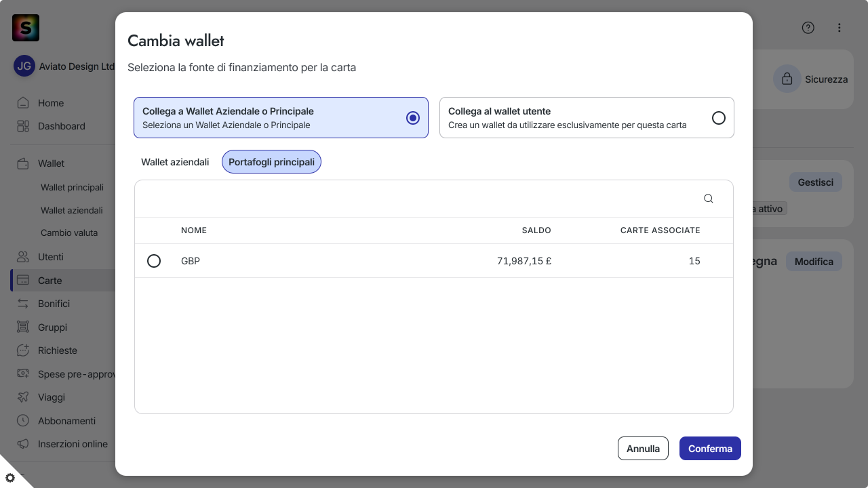The image size is (868, 488).
Task: Click the Conferma button
Action: [710, 449]
